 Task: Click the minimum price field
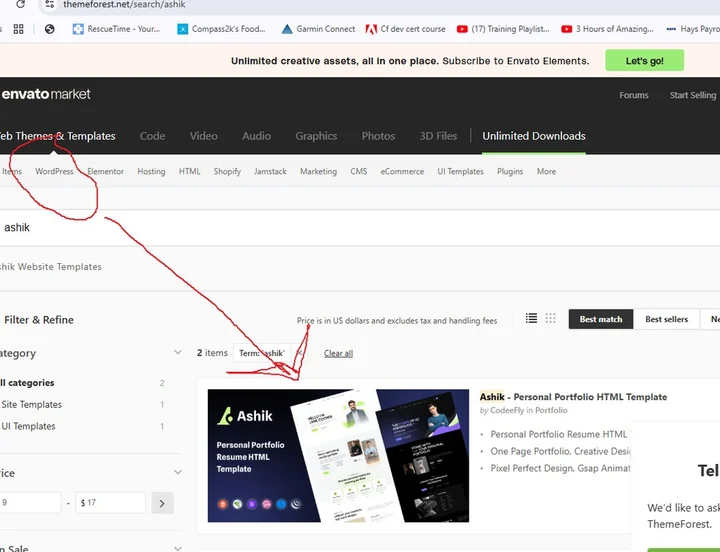pos(30,502)
